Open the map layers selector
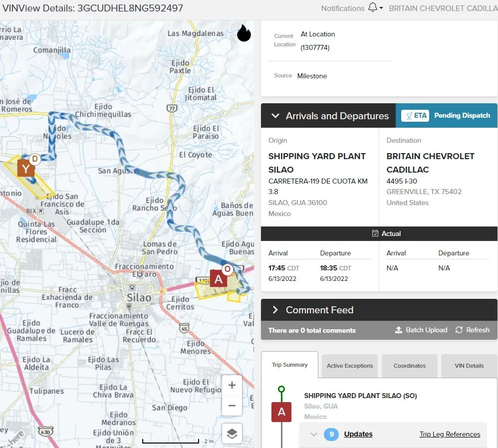 [232, 433]
